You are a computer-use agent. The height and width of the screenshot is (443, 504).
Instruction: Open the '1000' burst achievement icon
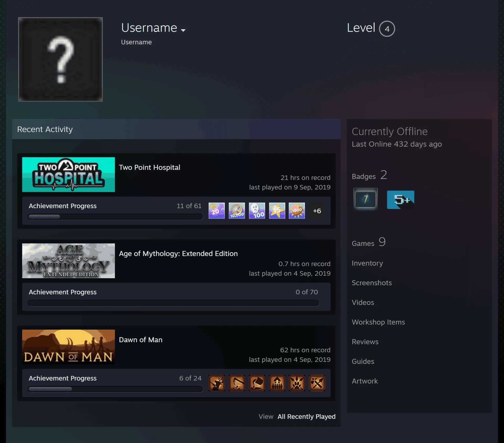[x=297, y=210]
